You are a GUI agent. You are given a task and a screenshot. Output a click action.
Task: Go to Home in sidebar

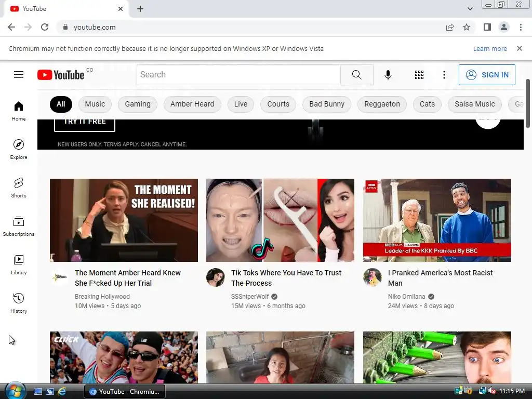[x=19, y=111]
